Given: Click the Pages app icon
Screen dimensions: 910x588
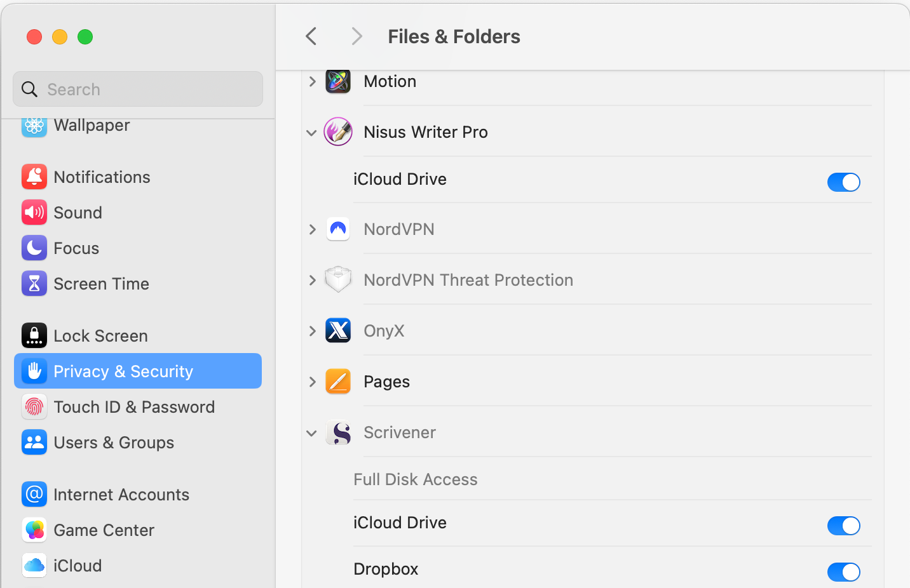Looking at the screenshot, I should click(338, 382).
